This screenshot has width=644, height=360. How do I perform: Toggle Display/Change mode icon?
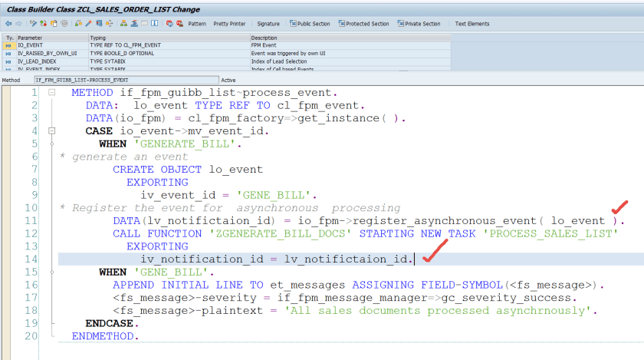pyautogui.click(x=33, y=24)
